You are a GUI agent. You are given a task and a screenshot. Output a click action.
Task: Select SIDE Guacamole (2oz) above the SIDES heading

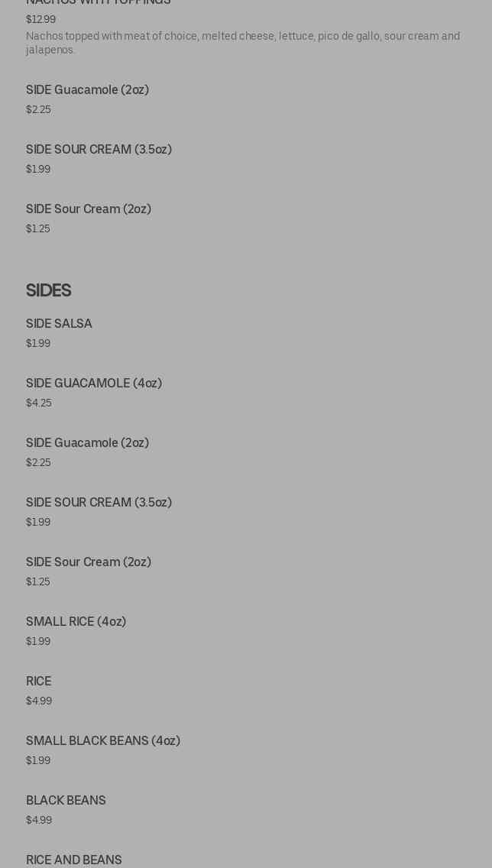[x=87, y=90]
